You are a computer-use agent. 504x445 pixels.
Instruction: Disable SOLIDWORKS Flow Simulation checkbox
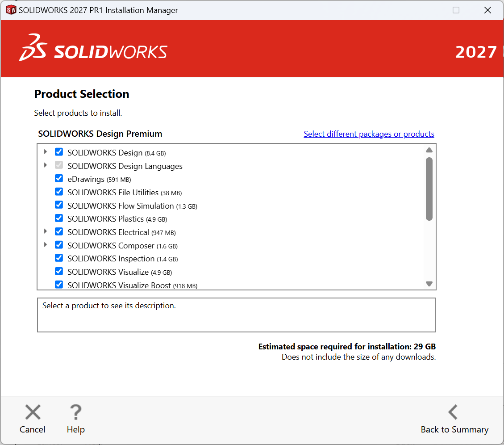pos(59,205)
